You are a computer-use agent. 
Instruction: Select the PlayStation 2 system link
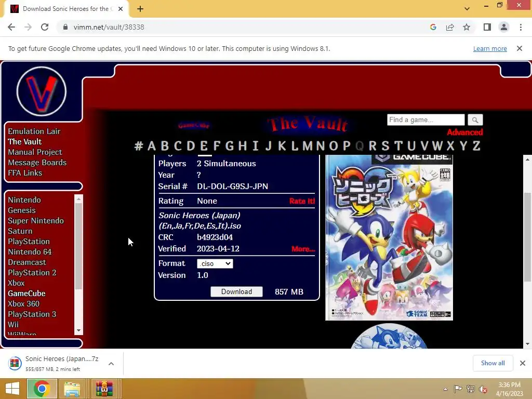[32, 273]
